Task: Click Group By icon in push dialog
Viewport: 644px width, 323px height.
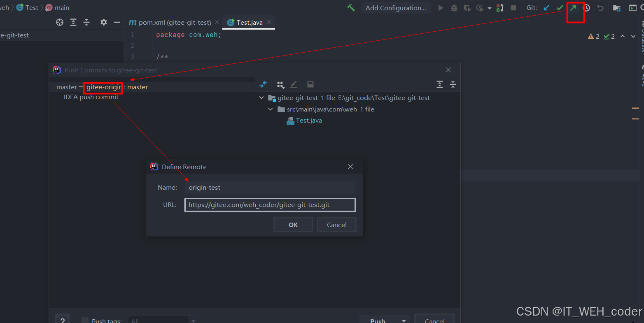Action: (280, 84)
